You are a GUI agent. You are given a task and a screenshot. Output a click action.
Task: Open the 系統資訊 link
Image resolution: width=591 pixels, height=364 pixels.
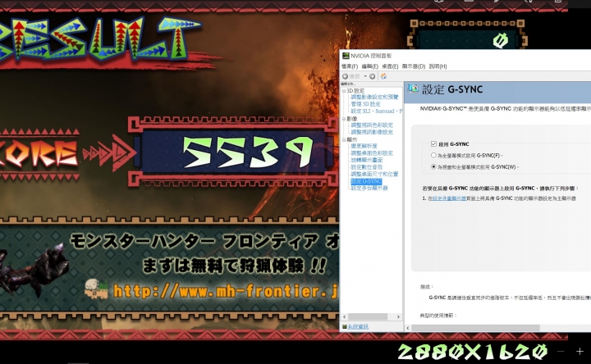click(358, 327)
